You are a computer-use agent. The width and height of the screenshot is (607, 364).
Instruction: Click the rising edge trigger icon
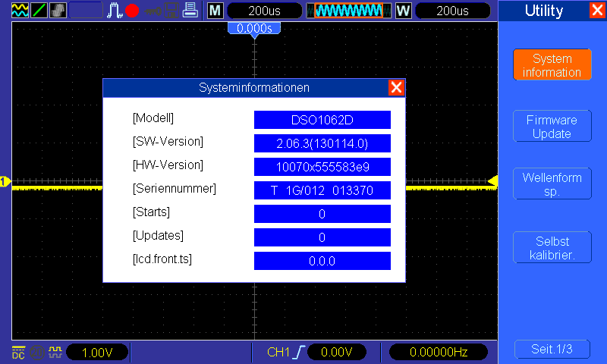[298, 352]
